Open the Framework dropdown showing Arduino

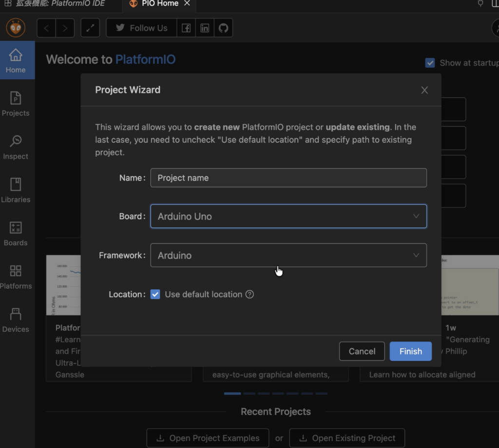288,255
